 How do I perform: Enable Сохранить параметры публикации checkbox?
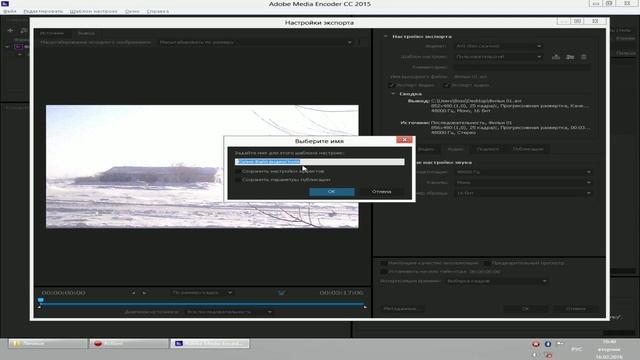(x=238, y=180)
